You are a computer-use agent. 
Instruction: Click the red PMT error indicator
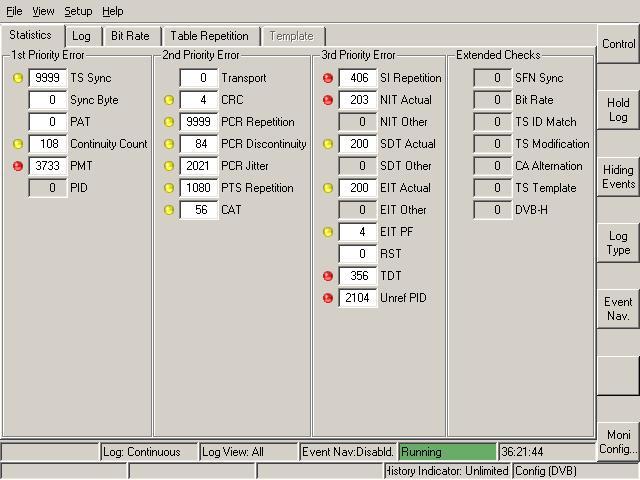pos(18,166)
